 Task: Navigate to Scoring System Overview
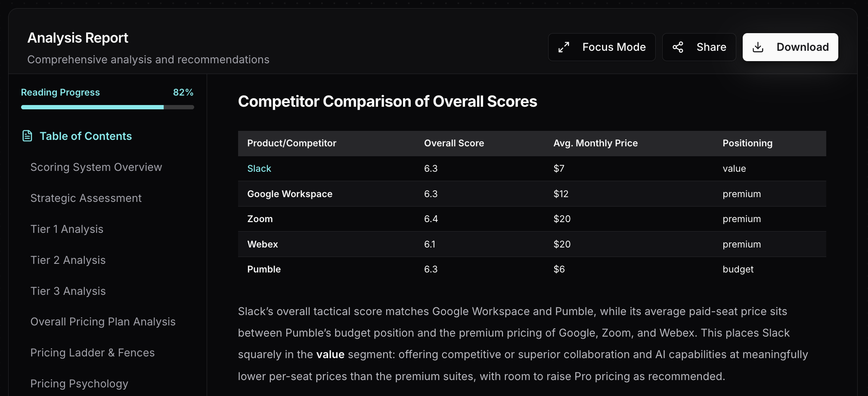96,167
